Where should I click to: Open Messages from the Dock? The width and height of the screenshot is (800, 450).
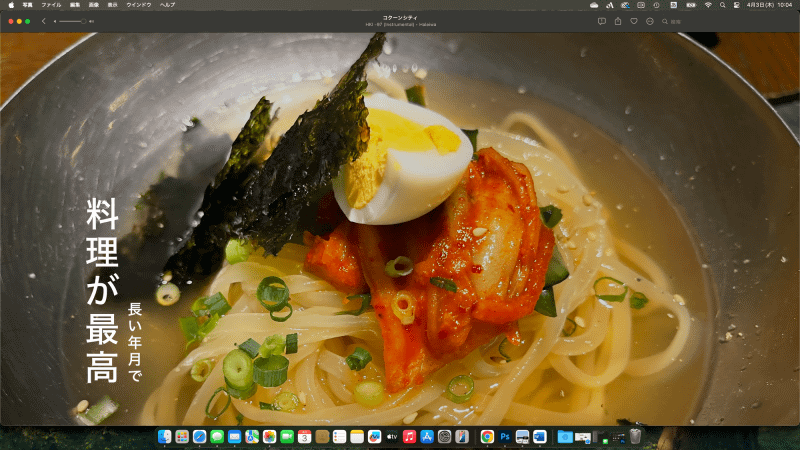tap(217, 437)
